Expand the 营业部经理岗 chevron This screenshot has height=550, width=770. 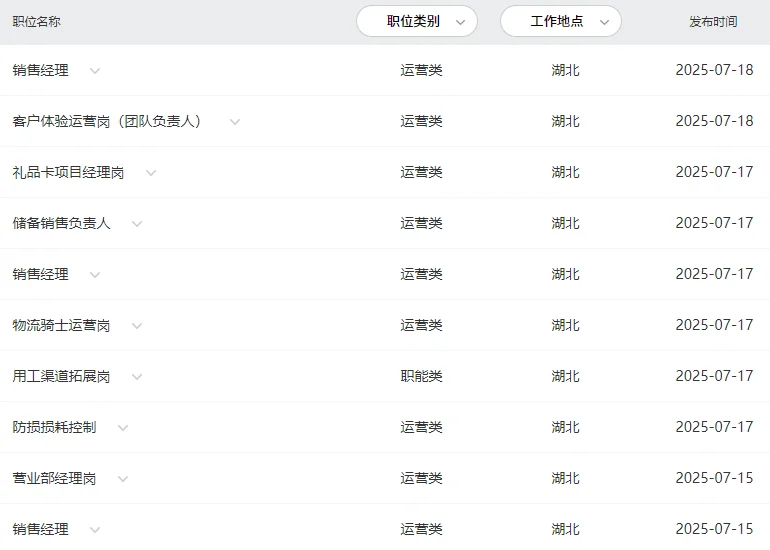tap(123, 479)
